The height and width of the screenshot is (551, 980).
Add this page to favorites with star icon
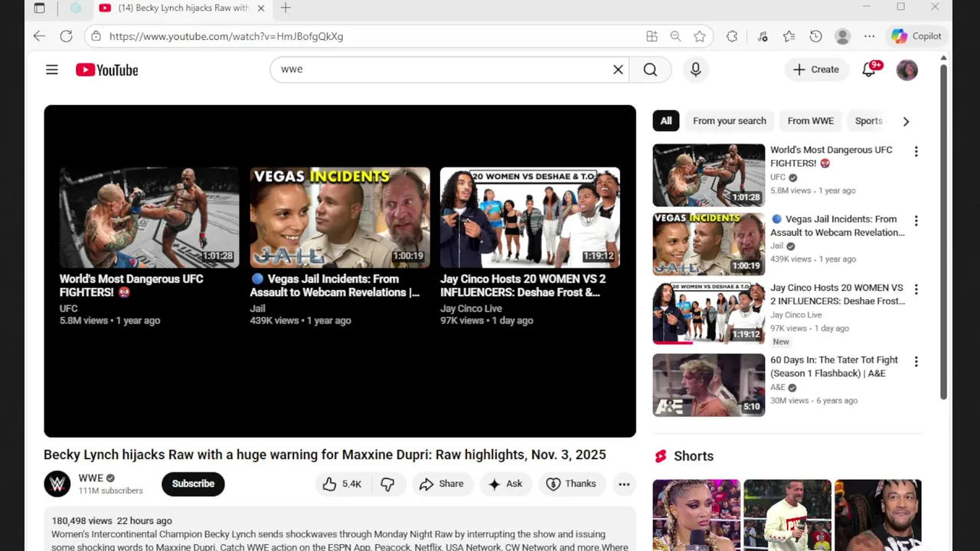pos(700,36)
